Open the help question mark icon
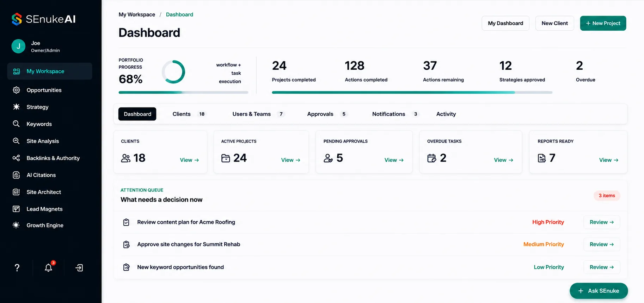The height and width of the screenshot is (303, 644). 17,268
